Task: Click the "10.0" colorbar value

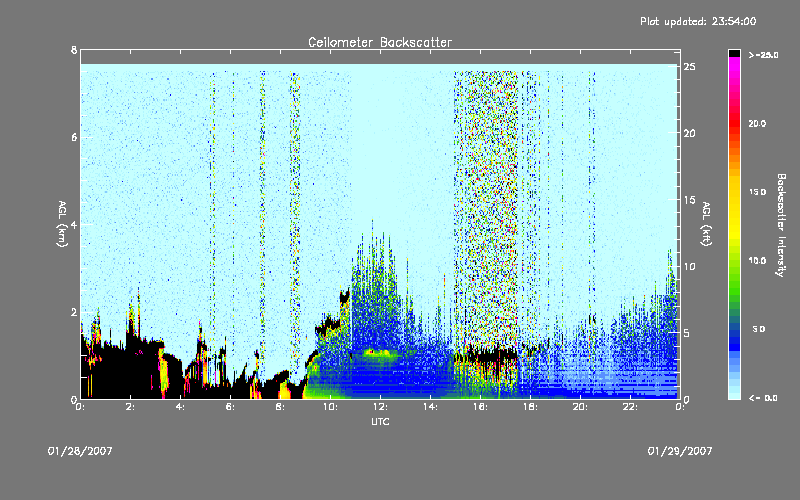Action: pos(757,260)
